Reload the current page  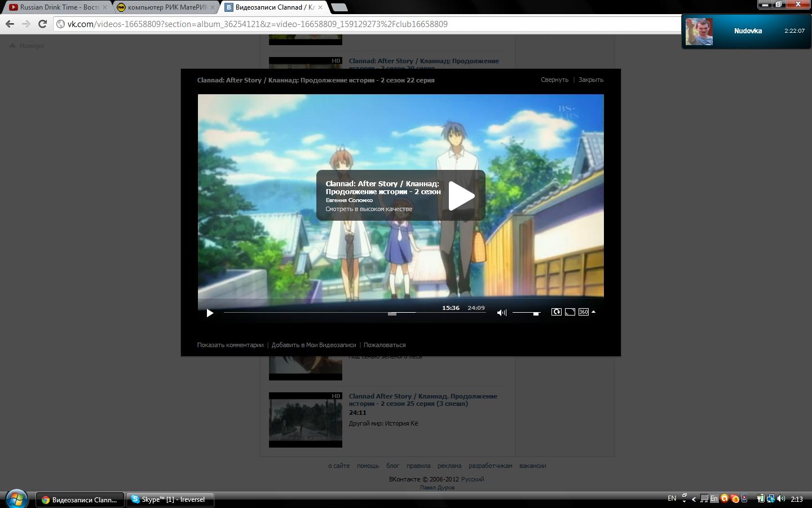(x=42, y=24)
